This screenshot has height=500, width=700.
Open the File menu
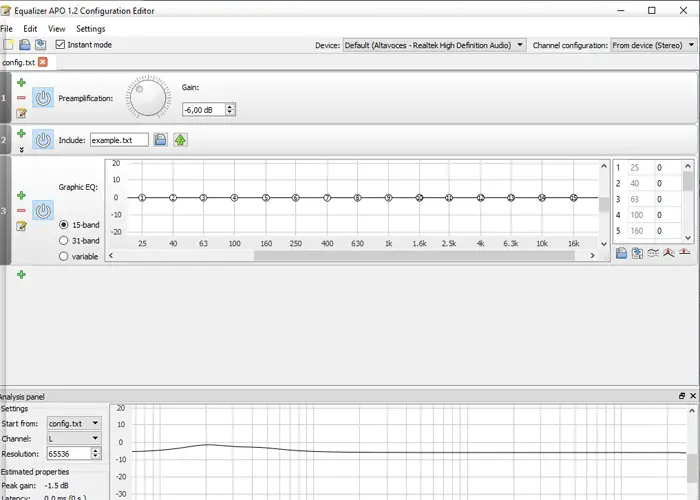click(6, 29)
